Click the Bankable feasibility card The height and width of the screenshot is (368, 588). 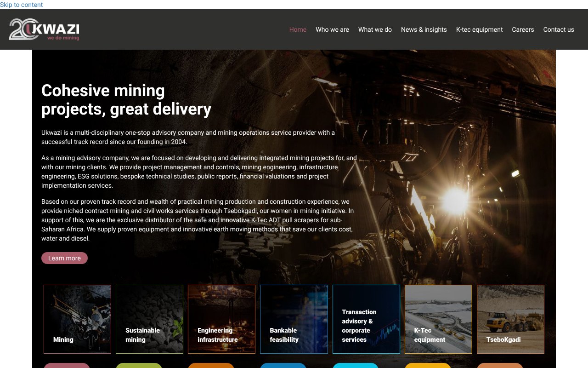[x=294, y=319]
